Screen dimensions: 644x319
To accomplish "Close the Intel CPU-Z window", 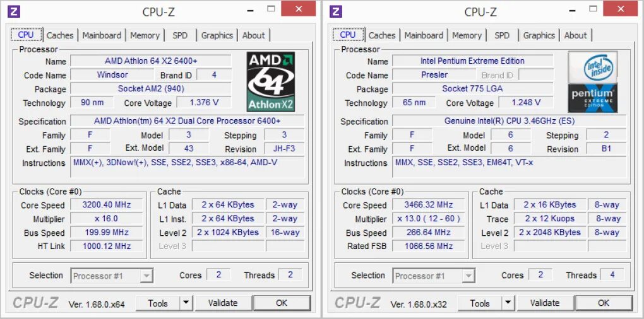I will 621,9.
